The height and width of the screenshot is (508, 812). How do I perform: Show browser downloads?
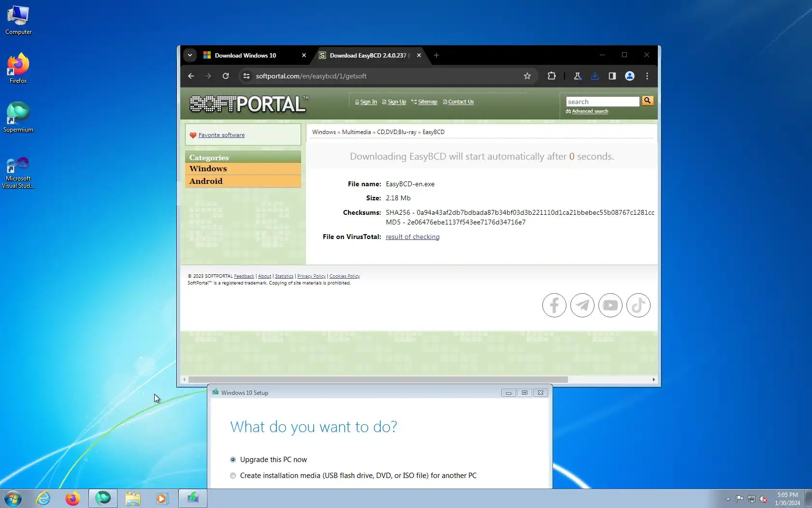point(595,76)
